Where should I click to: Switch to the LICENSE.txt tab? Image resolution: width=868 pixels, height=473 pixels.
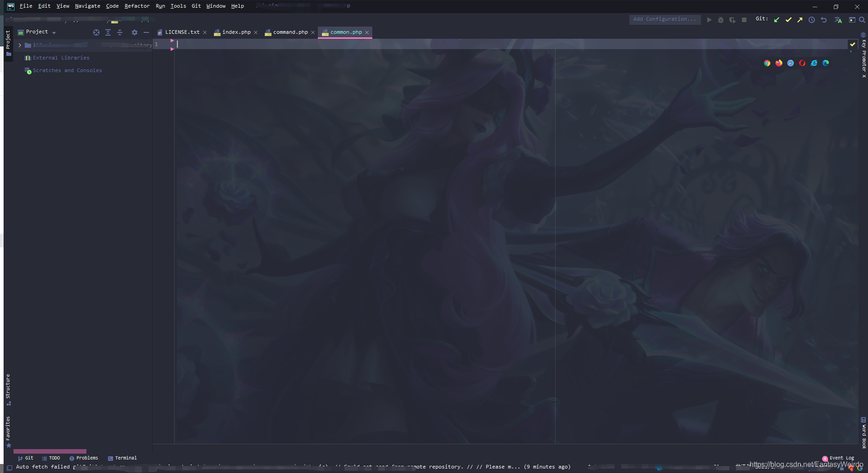182,32
